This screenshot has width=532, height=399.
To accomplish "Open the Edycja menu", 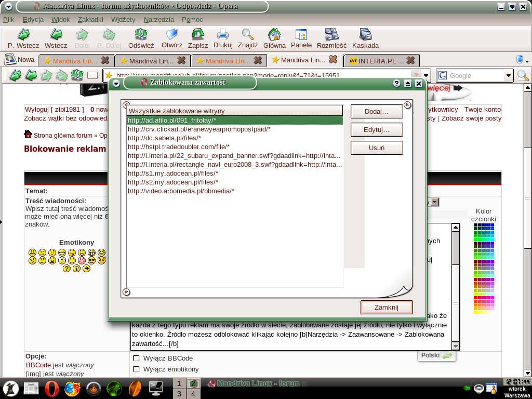I will (33, 20).
